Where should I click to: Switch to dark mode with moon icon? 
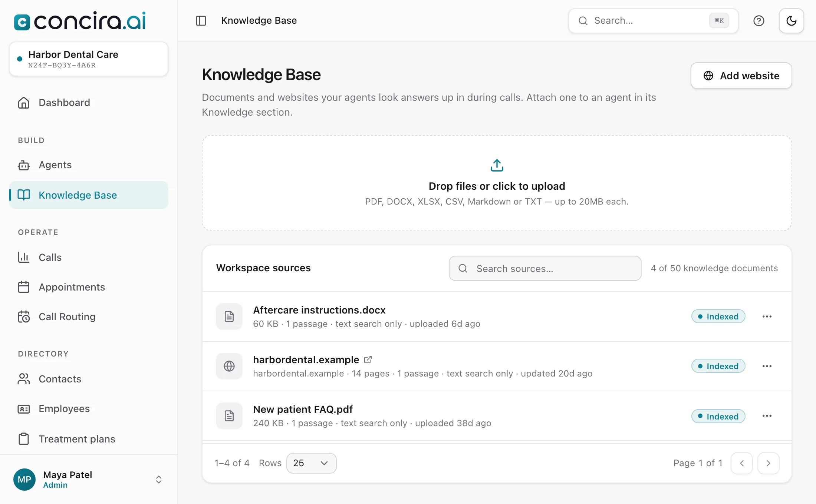[x=792, y=21]
